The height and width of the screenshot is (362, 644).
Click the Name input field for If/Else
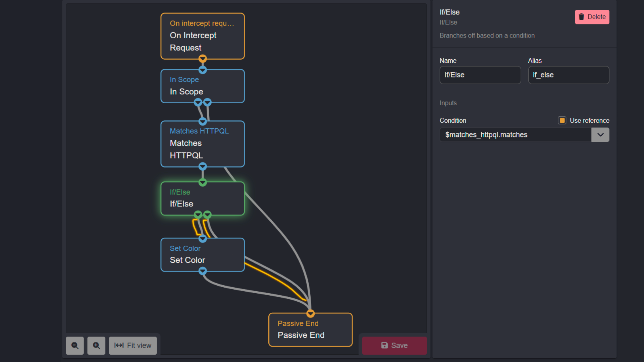pos(480,75)
